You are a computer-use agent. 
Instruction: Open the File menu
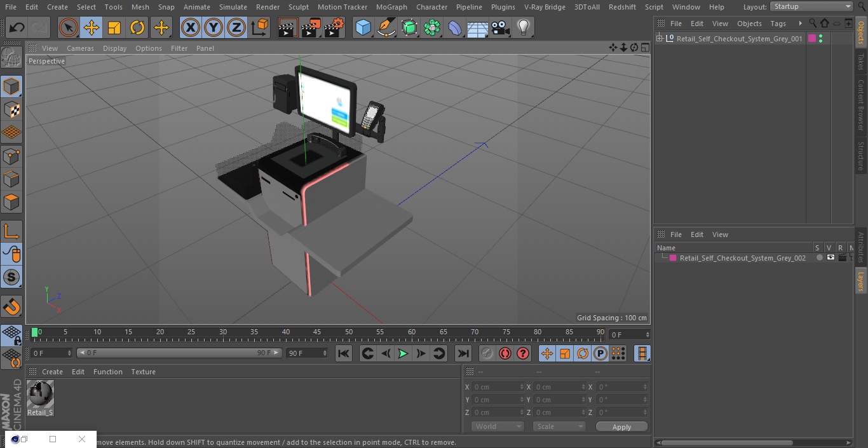pyautogui.click(x=11, y=7)
